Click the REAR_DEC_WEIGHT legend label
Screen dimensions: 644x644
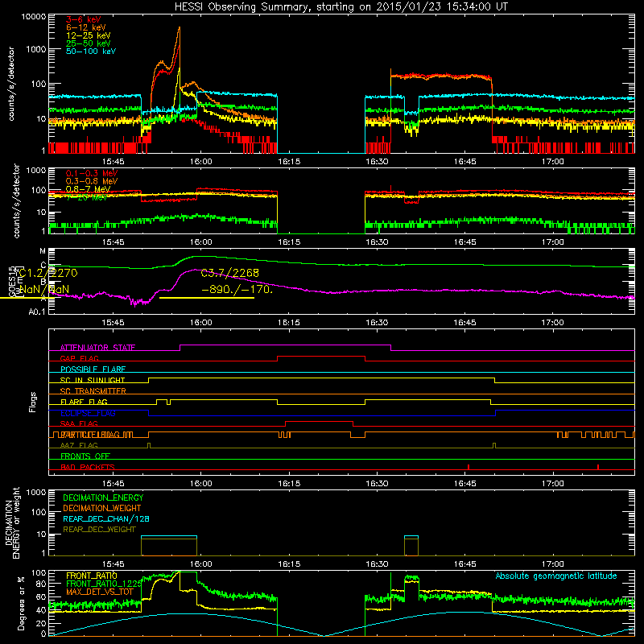pos(99,530)
